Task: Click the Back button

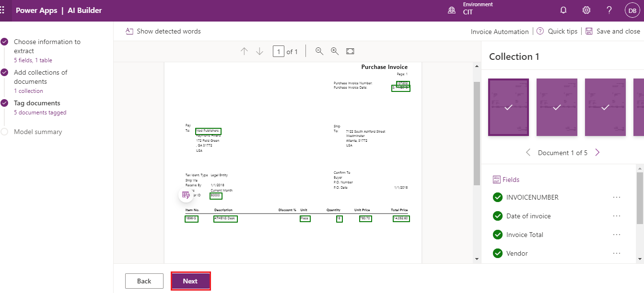Action: (144, 281)
